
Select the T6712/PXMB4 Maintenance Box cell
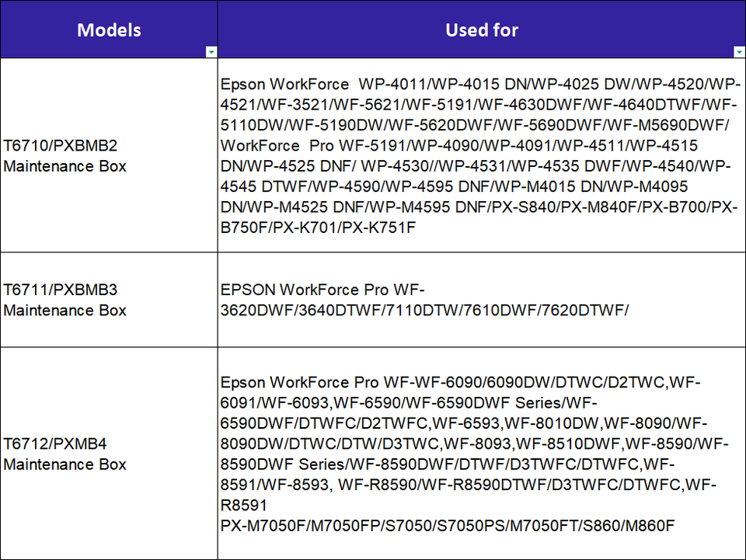pos(109,454)
